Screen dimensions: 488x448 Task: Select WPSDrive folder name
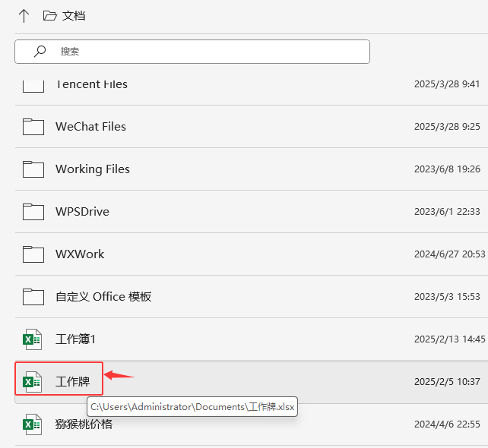click(x=83, y=212)
